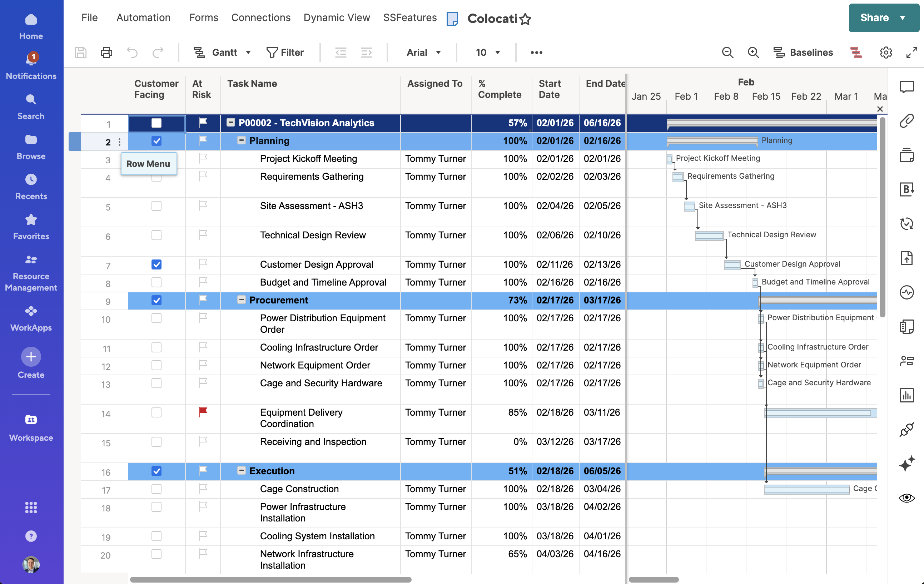Click the Baselines button
Screen dimensions: 924x584
[803, 53]
